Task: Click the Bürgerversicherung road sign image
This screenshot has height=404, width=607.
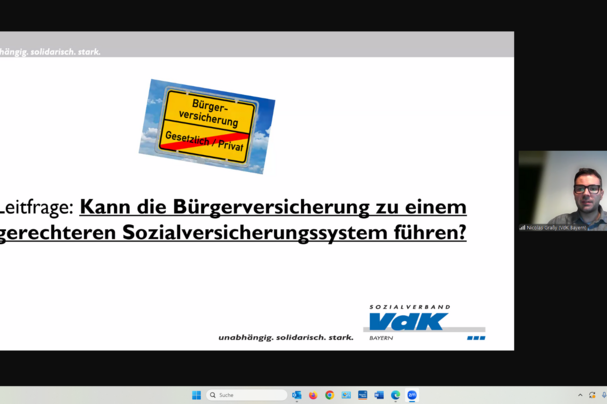Action: point(207,126)
